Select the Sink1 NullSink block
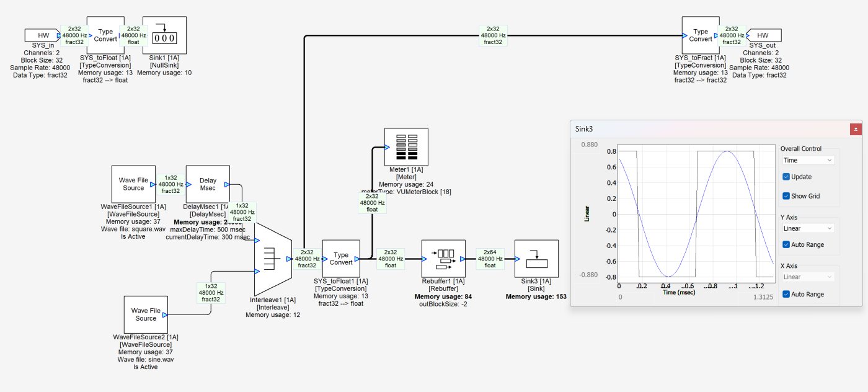This screenshot has height=392, width=868. point(164,35)
